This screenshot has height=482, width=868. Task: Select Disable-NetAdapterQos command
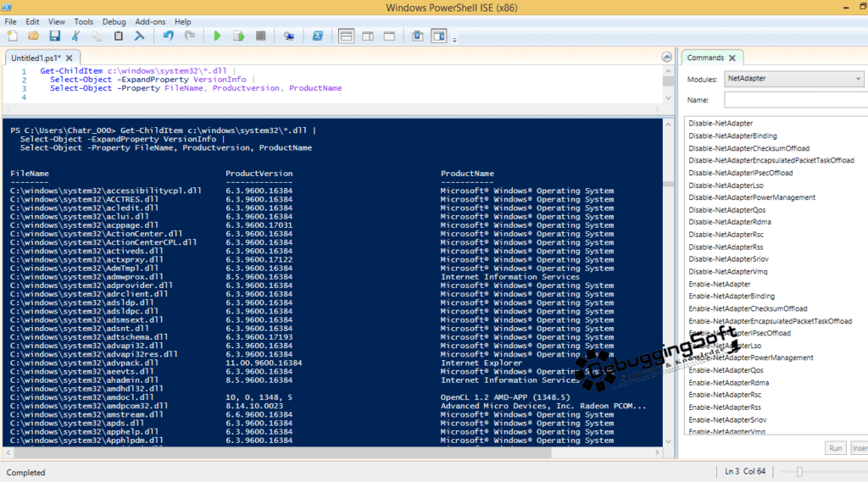(x=726, y=210)
